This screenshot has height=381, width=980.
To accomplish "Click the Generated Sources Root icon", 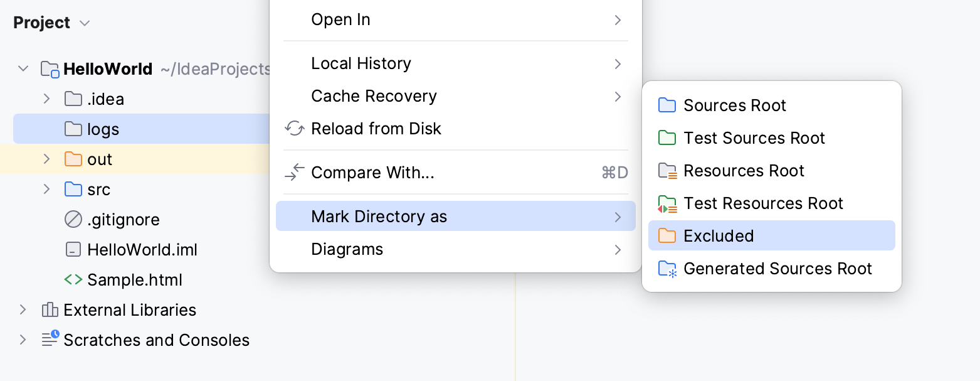I will click(667, 269).
